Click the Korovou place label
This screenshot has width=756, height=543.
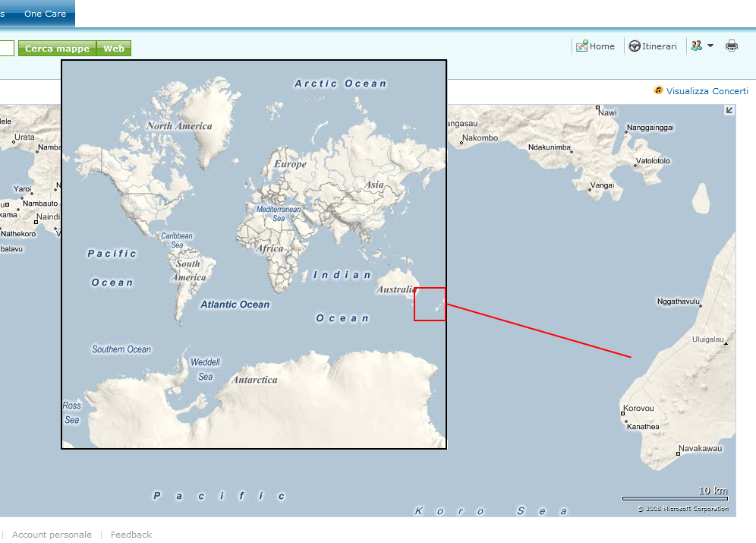(638, 408)
